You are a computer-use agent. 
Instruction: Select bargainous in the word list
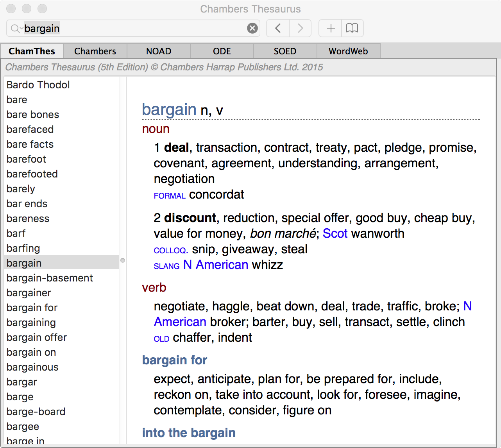tap(61, 367)
